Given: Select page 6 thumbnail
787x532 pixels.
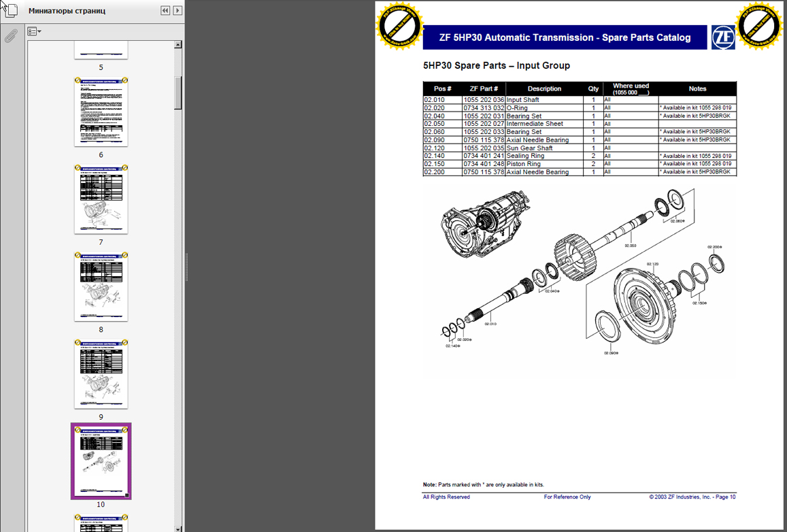Looking at the screenshot, I should pos(101,112).
